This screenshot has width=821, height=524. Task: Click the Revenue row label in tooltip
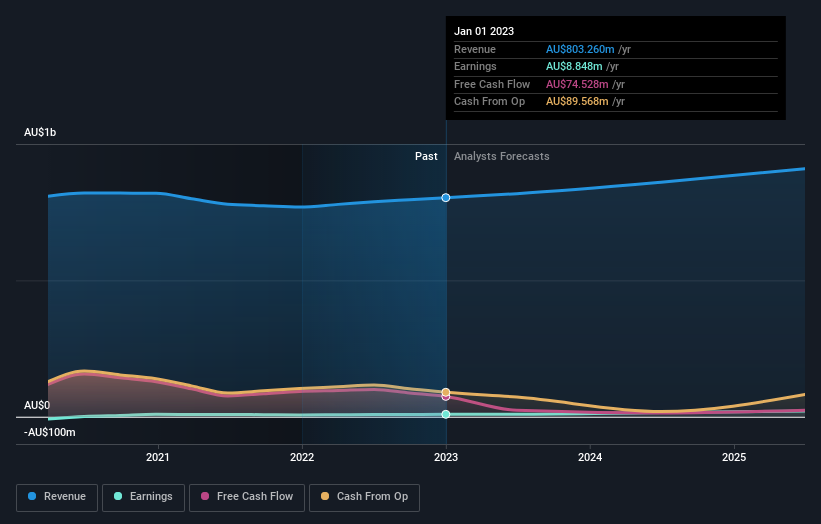pyautogui.click(x=474, y=49)
